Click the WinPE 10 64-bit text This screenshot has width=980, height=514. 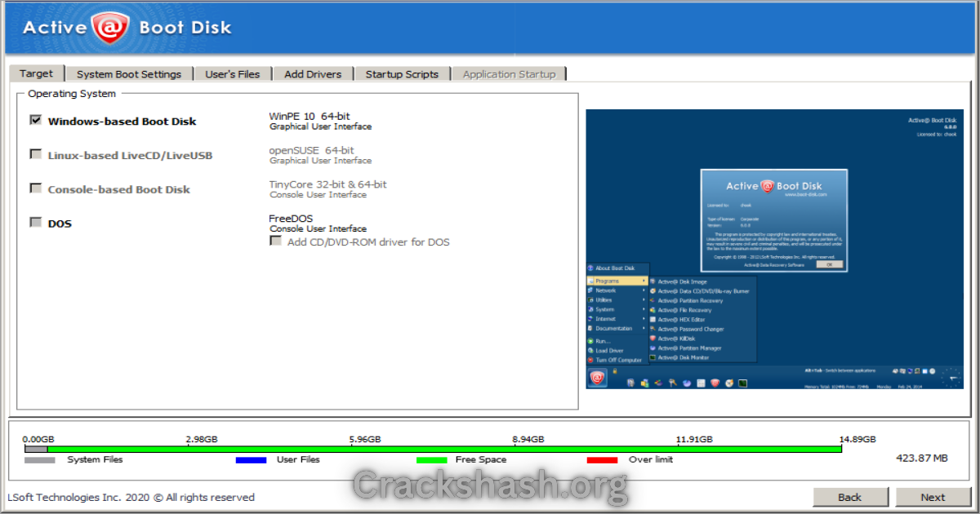tap(310, 117)
